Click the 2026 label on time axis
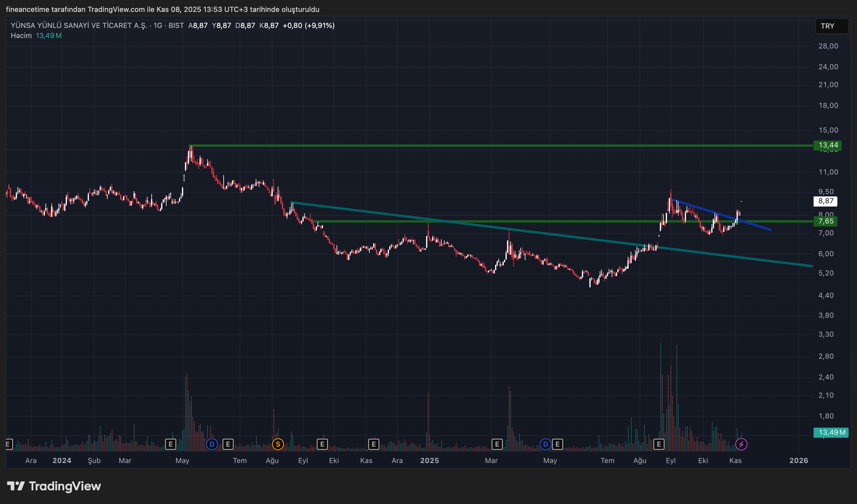Image resolution: width=857 pixels, height=504 pixels. click(798, 461)
